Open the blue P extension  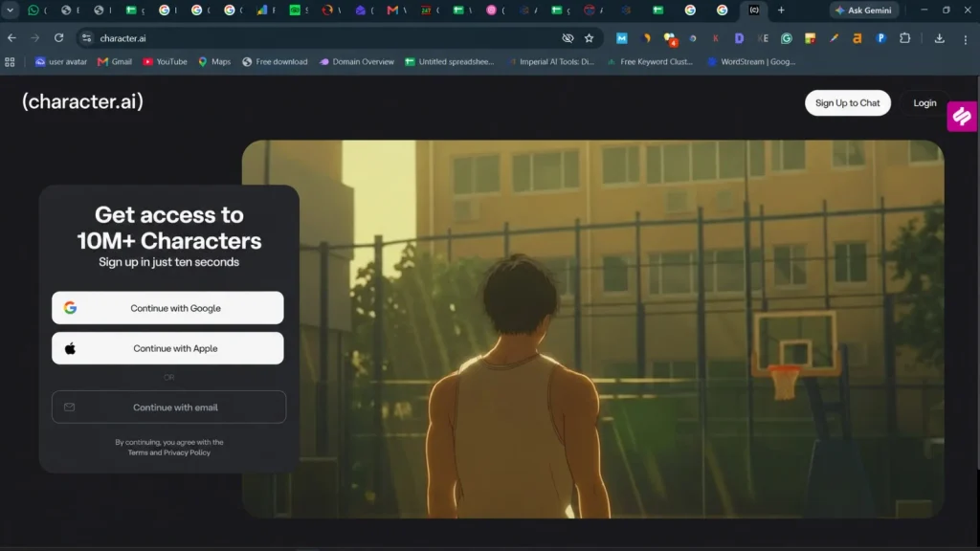click(881, 38)
